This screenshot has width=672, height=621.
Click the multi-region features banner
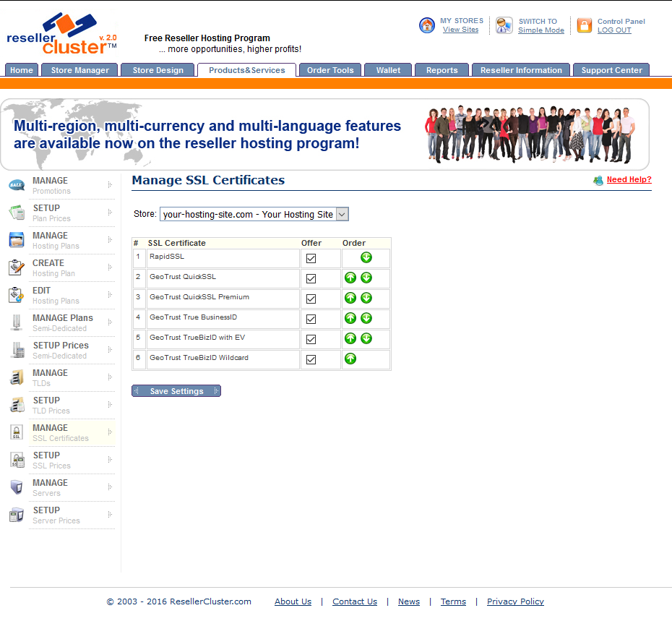click(325, 134)
